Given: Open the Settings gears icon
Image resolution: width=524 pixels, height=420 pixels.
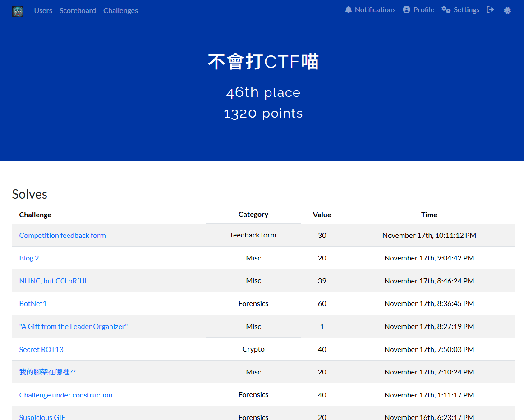Looking at the screenshot, I should pos(446,9).
